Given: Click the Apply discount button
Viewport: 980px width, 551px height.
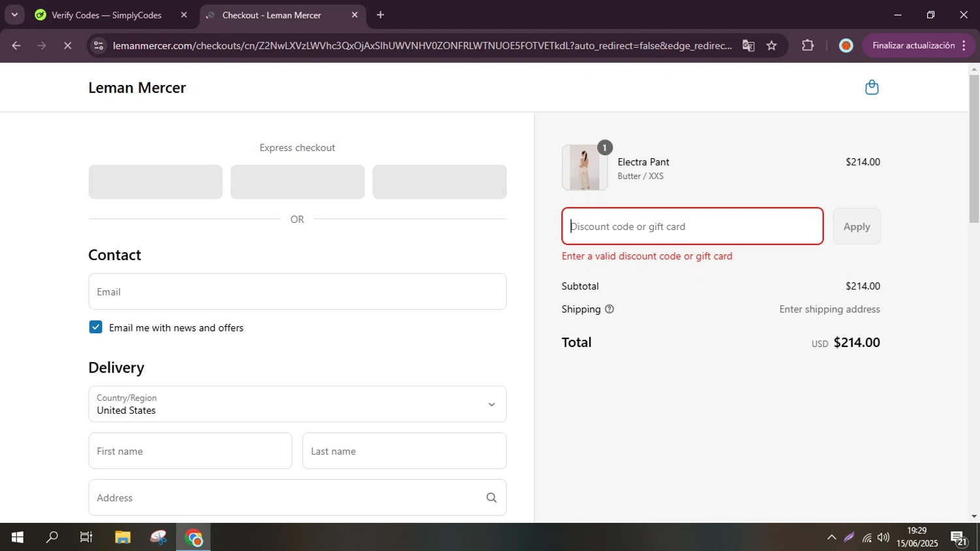Looking at the screenshot, I should 857,226.
